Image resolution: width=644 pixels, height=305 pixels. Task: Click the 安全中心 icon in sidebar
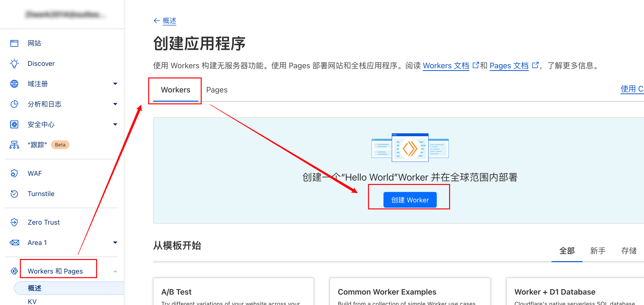tap(14, 124)
